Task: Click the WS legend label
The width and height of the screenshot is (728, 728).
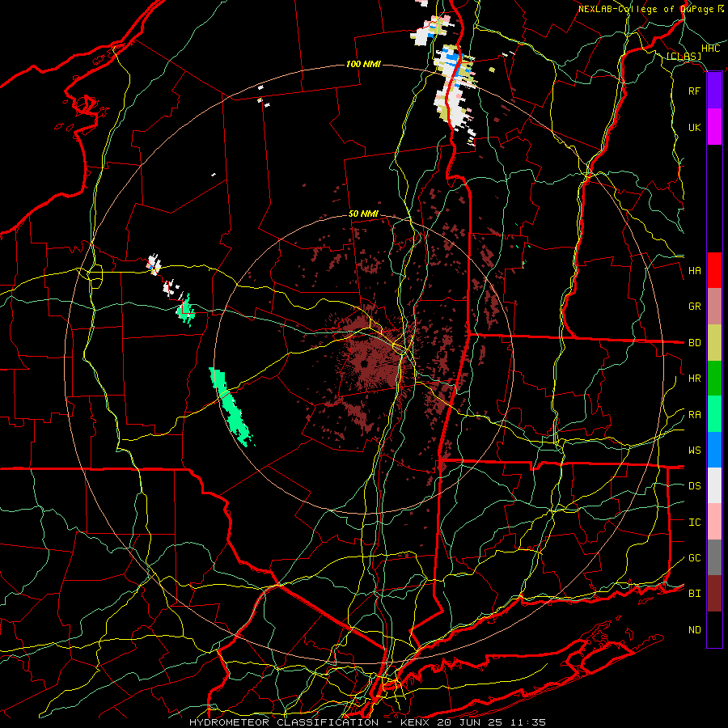Action: [695, 451]
